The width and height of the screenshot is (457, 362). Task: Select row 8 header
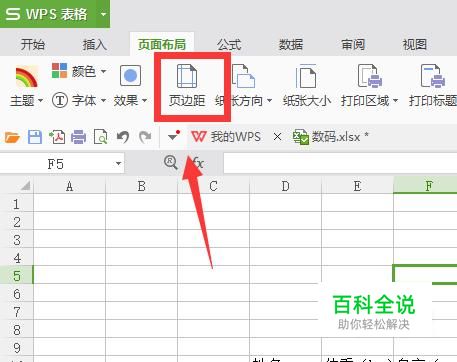click(17, 330)
